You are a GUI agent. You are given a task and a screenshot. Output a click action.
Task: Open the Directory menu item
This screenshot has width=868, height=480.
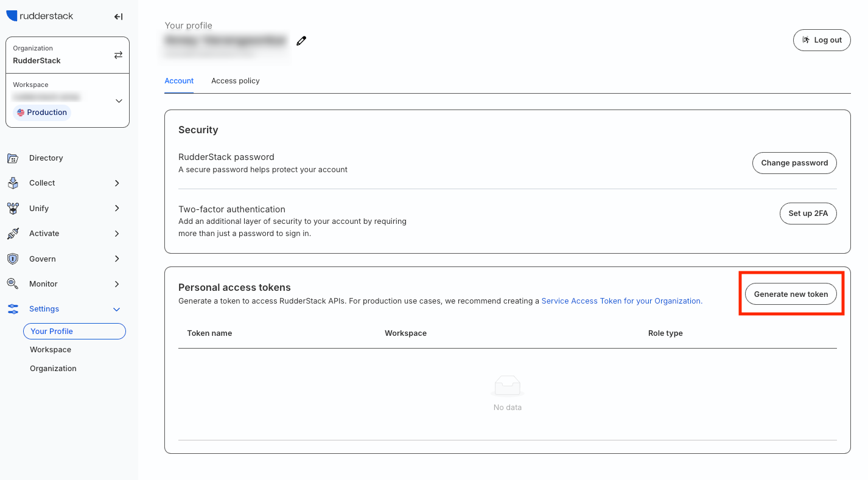pos(46,158)
